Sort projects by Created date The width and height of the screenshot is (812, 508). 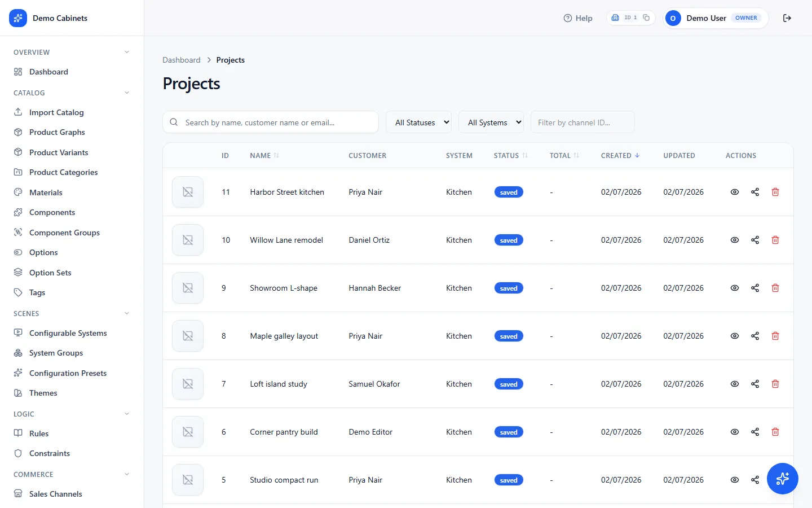click(x=620, y=156)
